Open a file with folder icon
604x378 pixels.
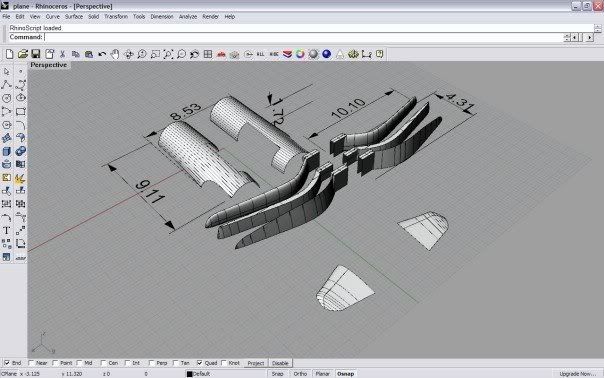point(23,54)
